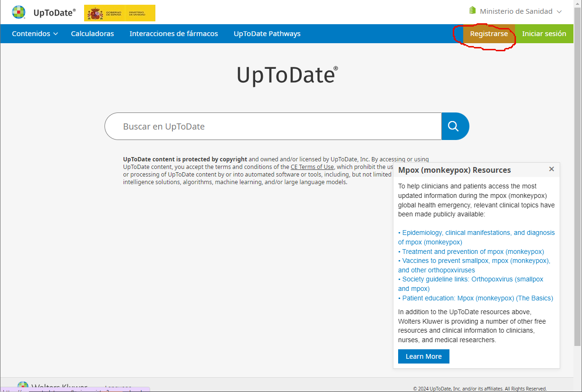Viewport: 582px width, 392px height.
Task: Click the green Ministerio de Sanidad icon
Action: [x=472, y=10]
